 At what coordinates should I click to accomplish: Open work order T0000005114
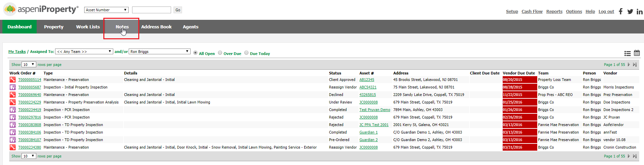point(30,80)
